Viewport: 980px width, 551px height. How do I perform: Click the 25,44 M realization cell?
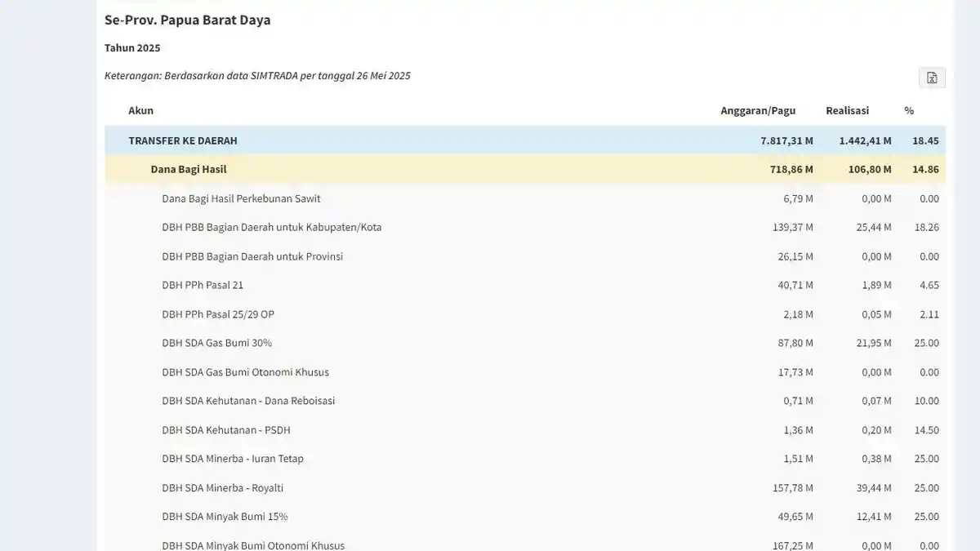coord(874,227)
